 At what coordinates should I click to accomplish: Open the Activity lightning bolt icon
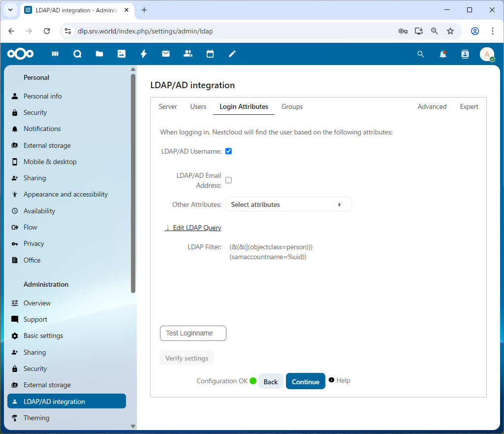(144, 54)
